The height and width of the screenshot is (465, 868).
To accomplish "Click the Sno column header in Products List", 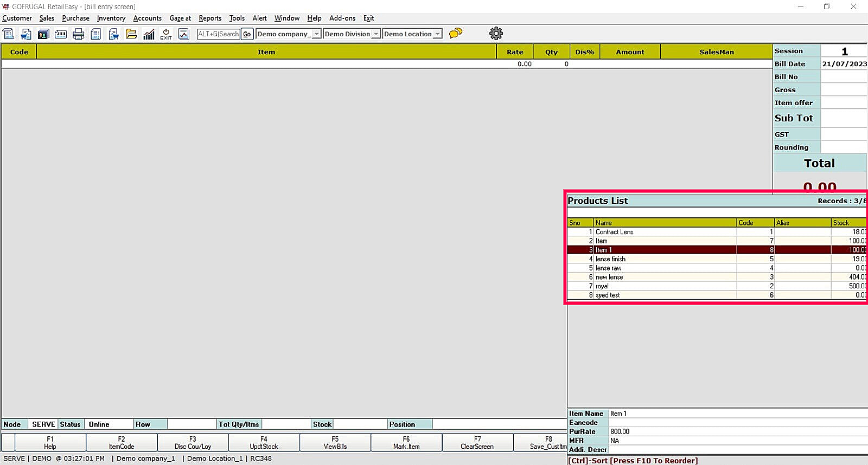I will tap(580, 223).
